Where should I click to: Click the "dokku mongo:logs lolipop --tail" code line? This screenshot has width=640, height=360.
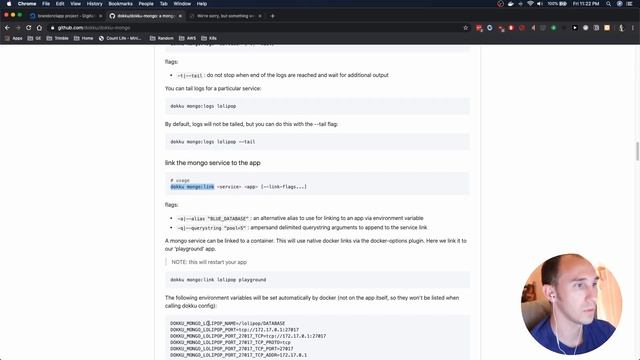pos(213,142)
